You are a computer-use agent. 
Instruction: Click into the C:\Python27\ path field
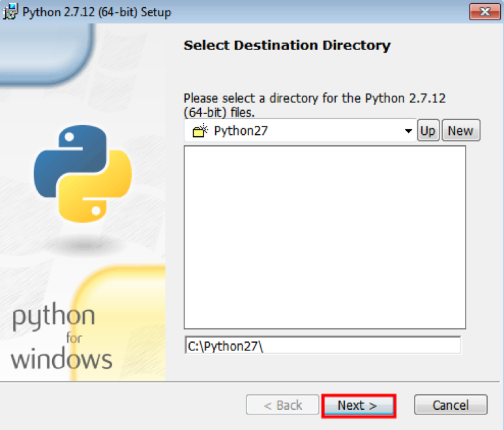click(323, 347)
